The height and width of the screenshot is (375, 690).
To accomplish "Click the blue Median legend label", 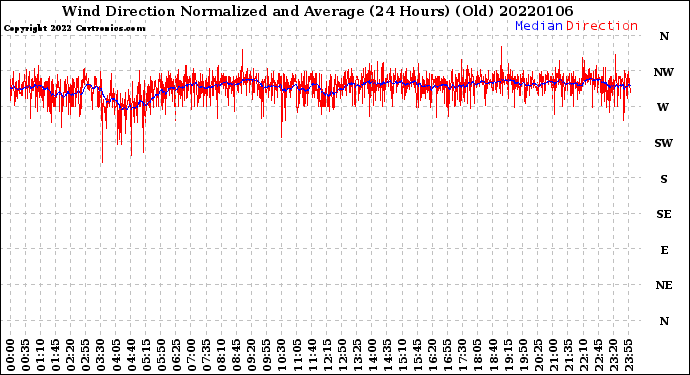I will point(539,26).
